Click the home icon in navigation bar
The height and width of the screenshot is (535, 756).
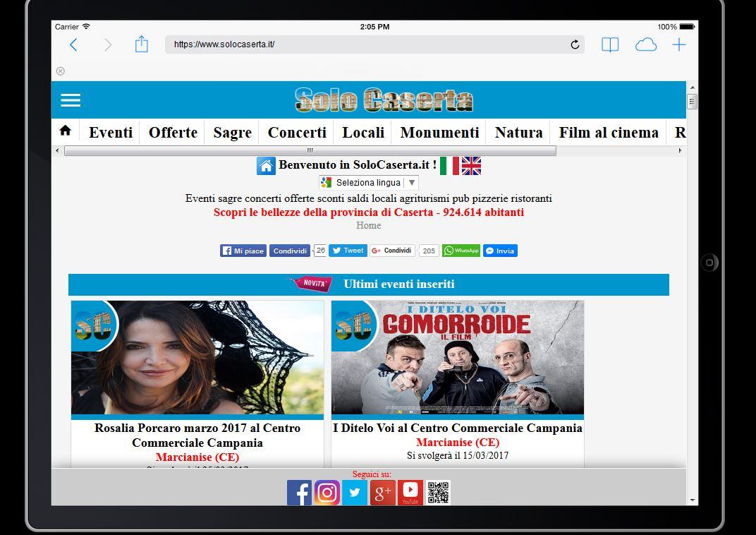pyautogui.click(x=65, y=131)
